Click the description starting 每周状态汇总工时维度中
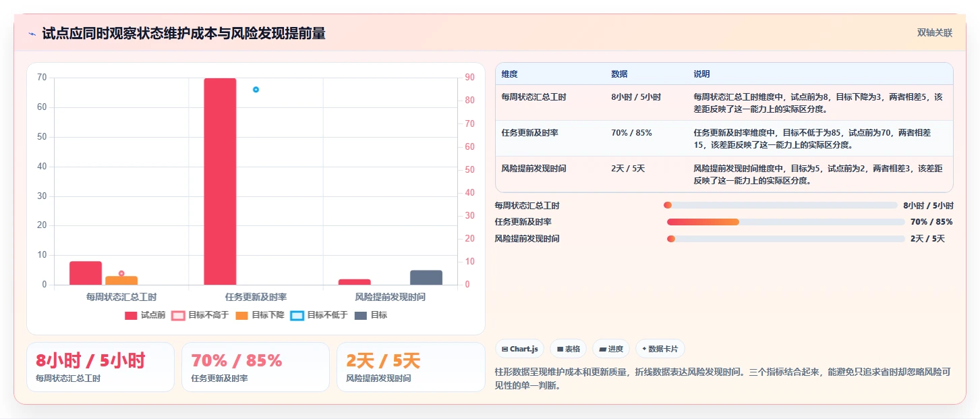The image size is (980, 419). tap(818, 103)
